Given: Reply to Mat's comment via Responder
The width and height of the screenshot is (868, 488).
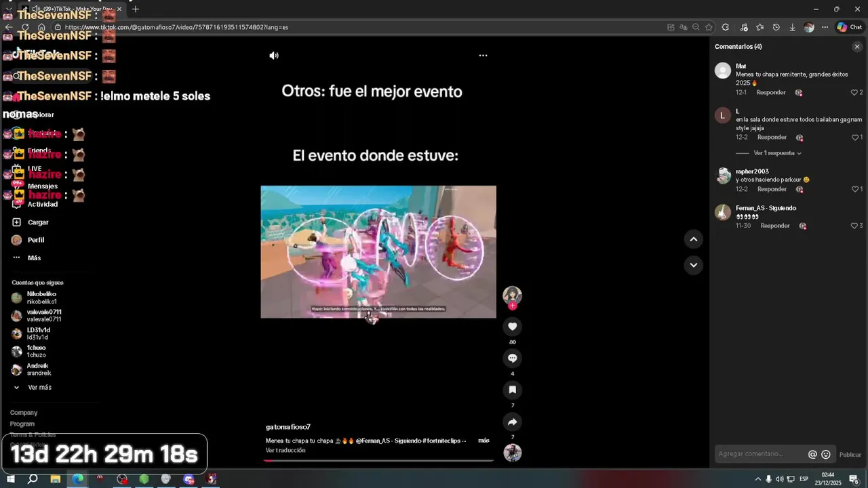Looking at the screenshot, I should (x=771, y=93).
